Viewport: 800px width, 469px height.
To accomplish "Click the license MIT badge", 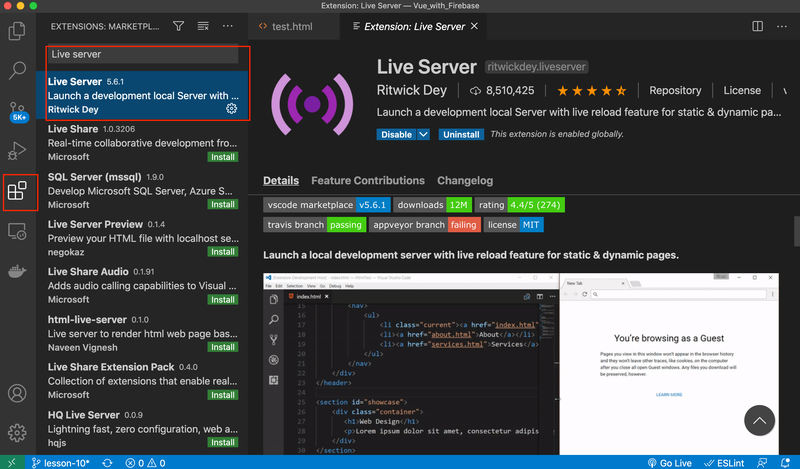I will (514, 225).
